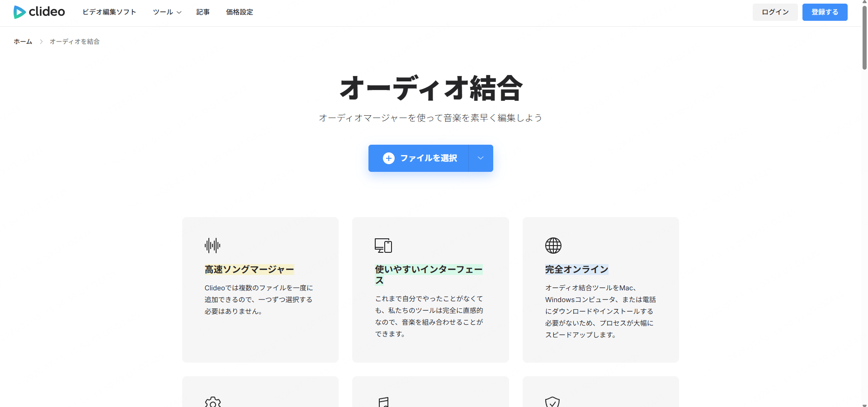
Task: Go to ホーム breadcrumb link
Action: (23, 42)
